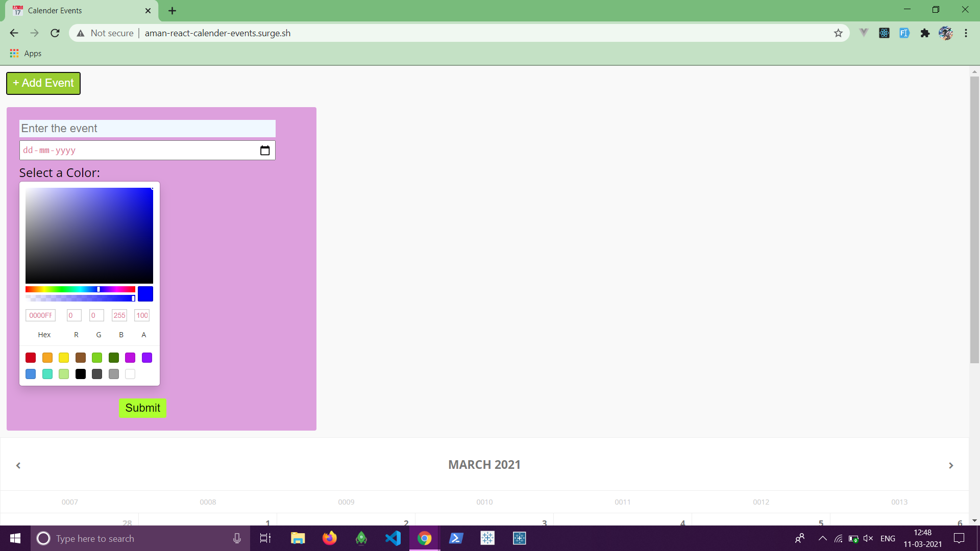Submit the event form
Image resolution: width=980 pixels, height=551 pixels.
click(142, 408)
